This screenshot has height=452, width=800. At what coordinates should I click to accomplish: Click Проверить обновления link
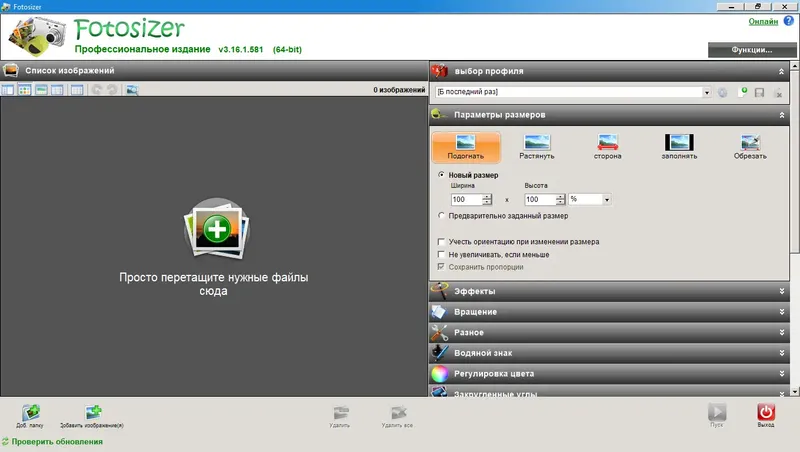[57, 442]
